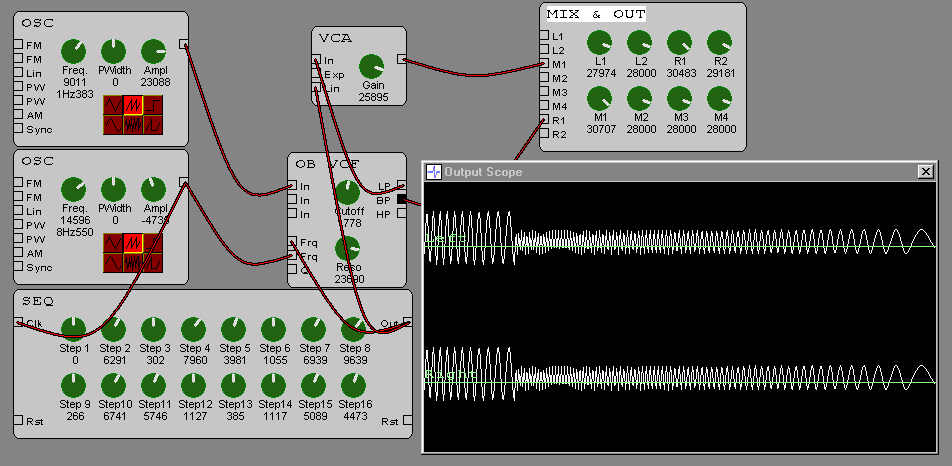Close the Output Scope window
Screen dimensions: 952x466
click(x=926, y=172)
